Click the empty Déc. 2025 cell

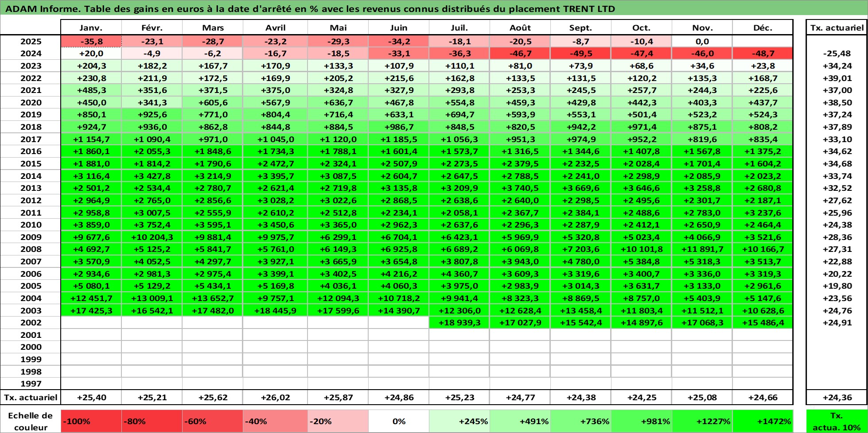point(763,42)
